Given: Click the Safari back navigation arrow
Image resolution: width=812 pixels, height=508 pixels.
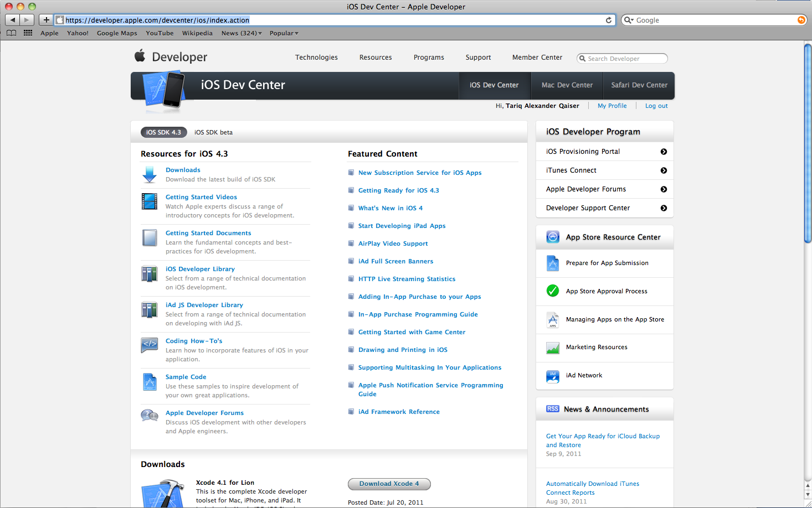Looking at the screenshot, I should point(12,20).
